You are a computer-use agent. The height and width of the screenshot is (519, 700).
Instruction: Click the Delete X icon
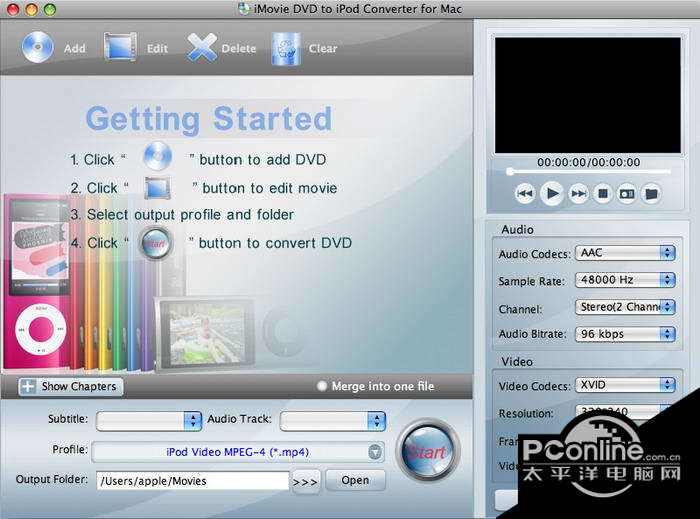point(202,47)
